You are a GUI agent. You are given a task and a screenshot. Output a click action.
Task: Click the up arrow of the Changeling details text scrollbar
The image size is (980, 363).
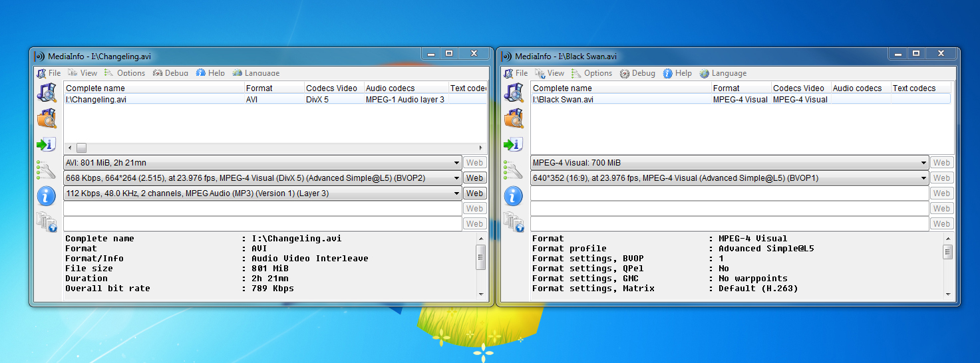tap(480, 238)
